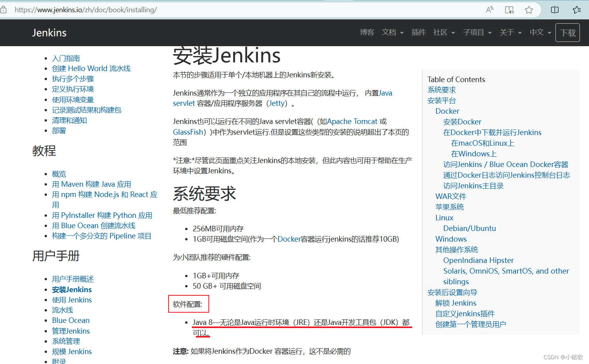The image size is (589, 364).
Task: Jump to 创建第一个管理员用户 entry
Action: (x=471, y=325)
